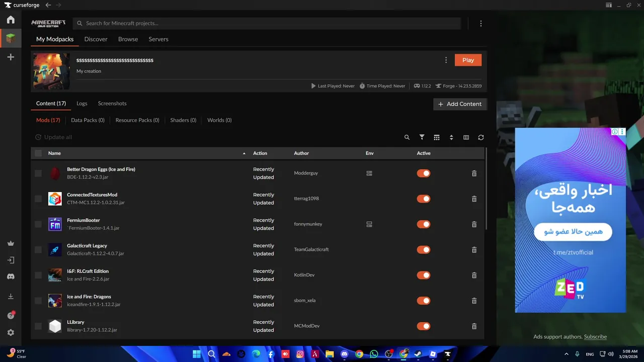Select the Worlds (0) tab
This screenshot has width=644, height=362.
coord(219,120)
